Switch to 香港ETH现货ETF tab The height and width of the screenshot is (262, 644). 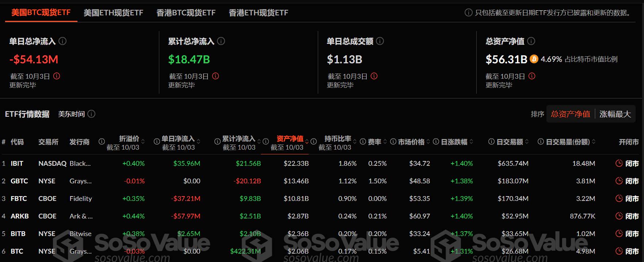258,13
